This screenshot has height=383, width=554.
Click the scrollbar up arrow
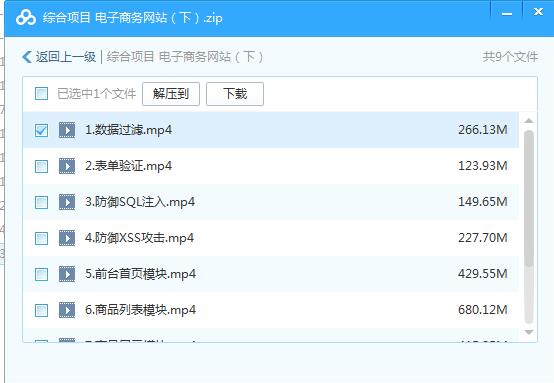coord(529,121)
